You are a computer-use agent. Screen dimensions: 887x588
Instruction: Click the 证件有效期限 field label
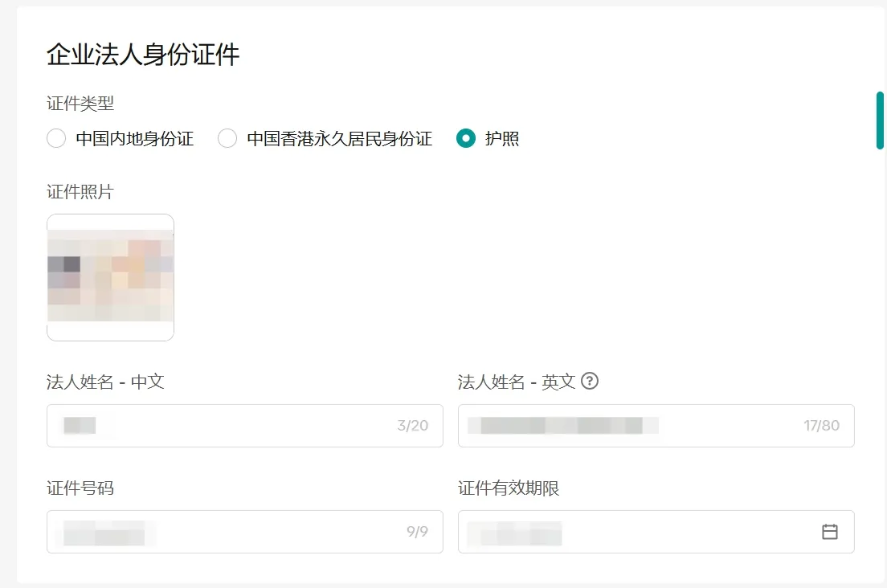(x=505, y=488)
